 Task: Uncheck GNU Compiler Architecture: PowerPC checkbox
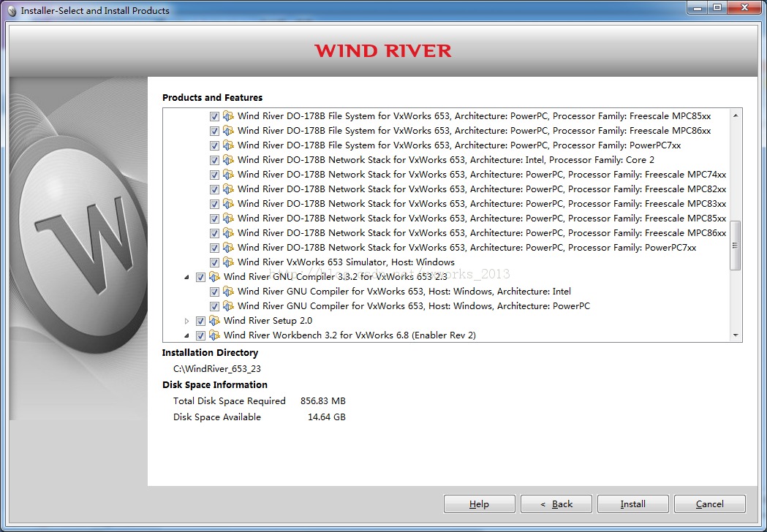point(214,307)
